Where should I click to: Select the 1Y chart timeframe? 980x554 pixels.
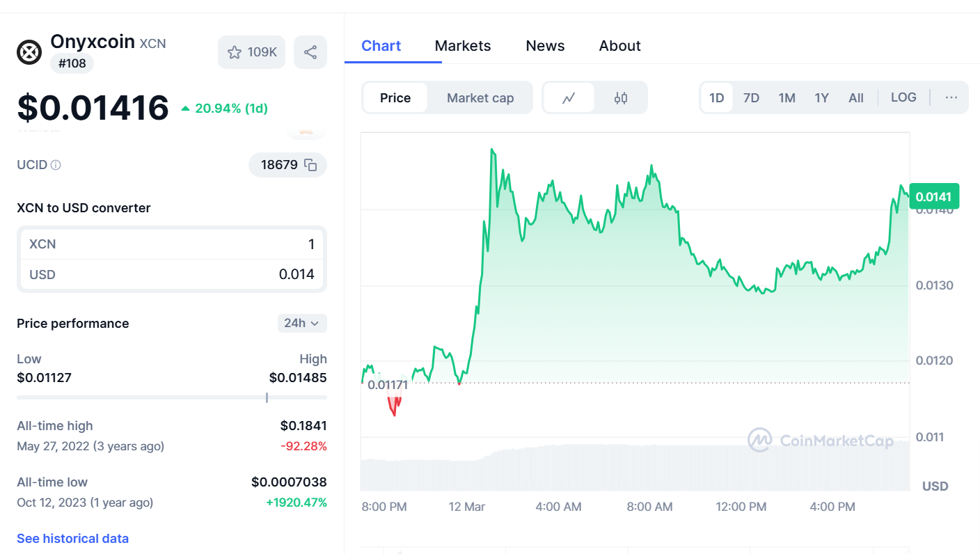tap(821, 97)
